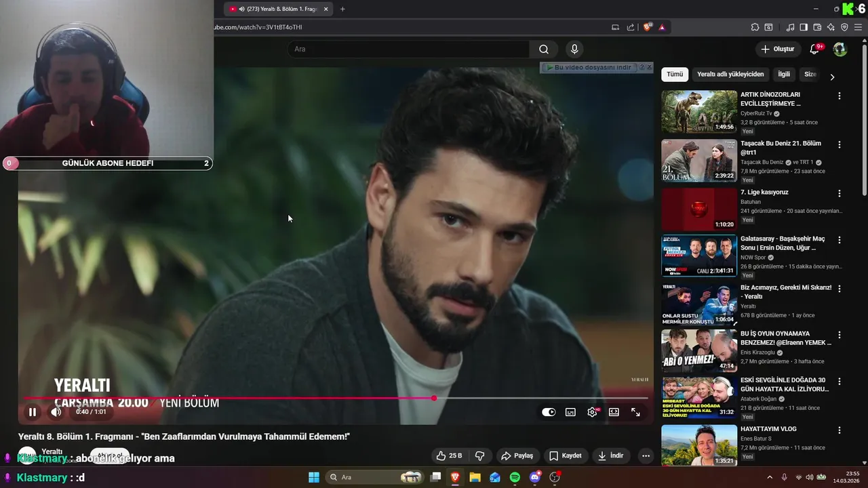Open Taşacak Bu Deniz 21. Bölüm title
Viewport: 868px width, 488px height.
(x=781, y=148)
